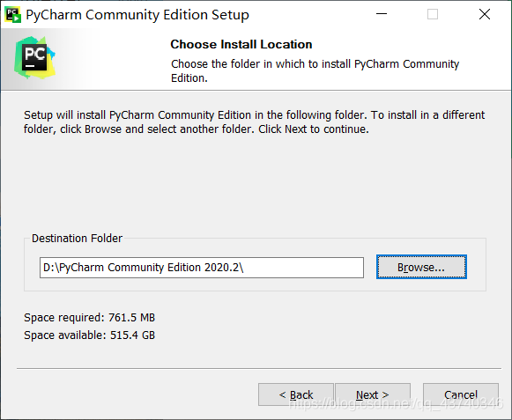Focus the Destination Folder path field
Image resolution: width=512 pixels, height=420 pixels.
(x=202, y=268)
